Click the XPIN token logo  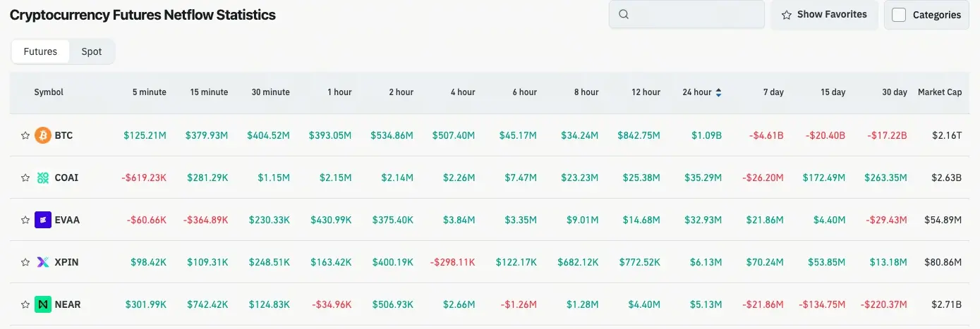tap(43, 262)
